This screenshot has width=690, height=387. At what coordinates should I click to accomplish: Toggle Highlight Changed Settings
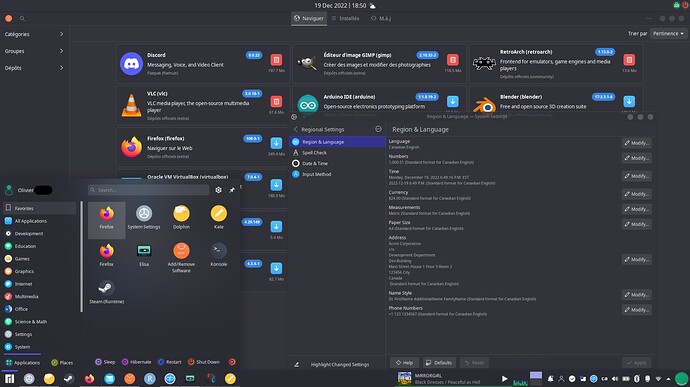[x=334, y=364]
